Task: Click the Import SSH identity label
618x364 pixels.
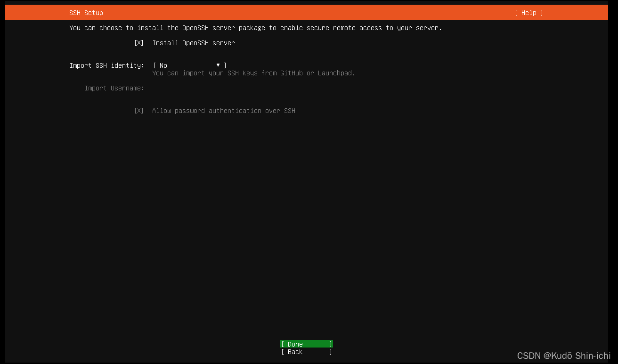Action: 107,65
